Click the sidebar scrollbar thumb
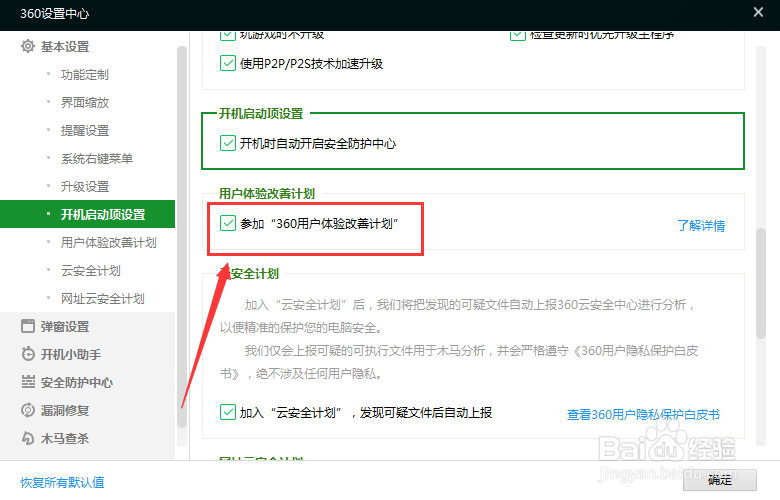Viewport: 780px width, 500px height. [182, 237]
